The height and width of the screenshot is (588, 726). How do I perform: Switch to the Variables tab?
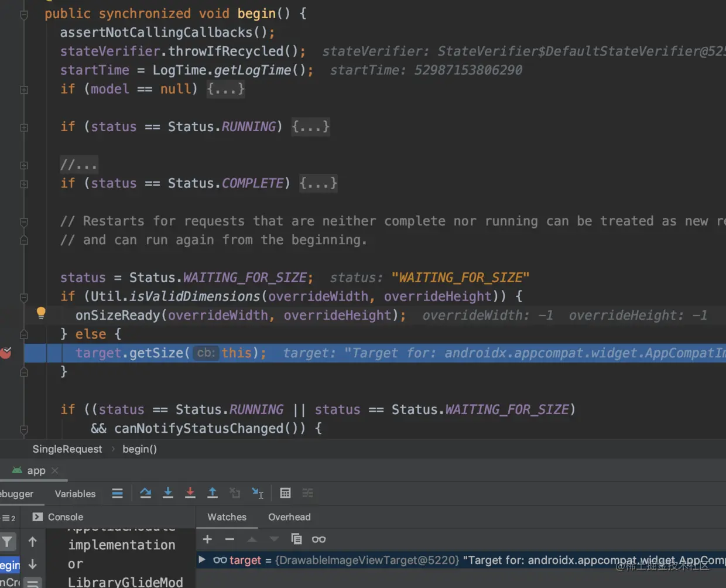[x=75, y=494]
